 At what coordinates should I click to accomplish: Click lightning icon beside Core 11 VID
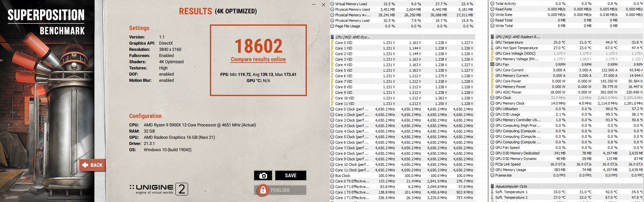click(332, 104)
